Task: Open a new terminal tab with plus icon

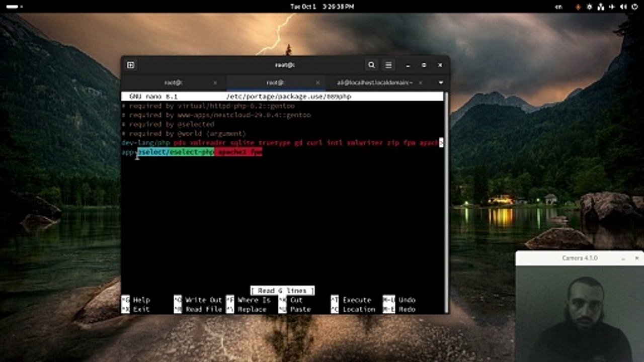Action: [130, 65]
